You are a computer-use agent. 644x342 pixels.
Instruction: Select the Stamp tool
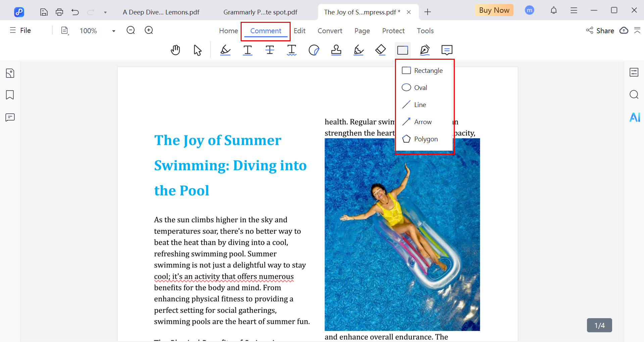point(336,50)
